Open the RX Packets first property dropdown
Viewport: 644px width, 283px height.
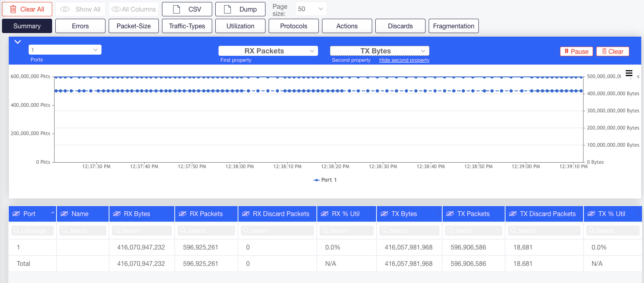tap(268, 51)
